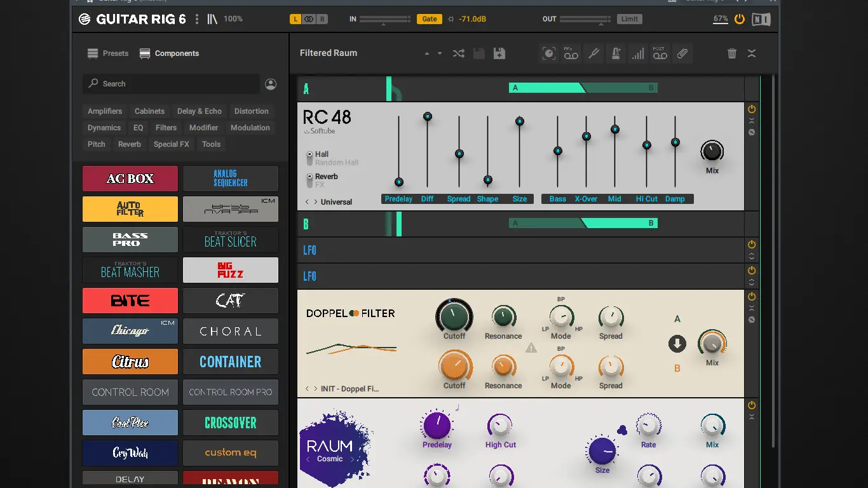Toggle the output Limit button
Viewport: 868px width, 488px height.
tap(630, 19)
